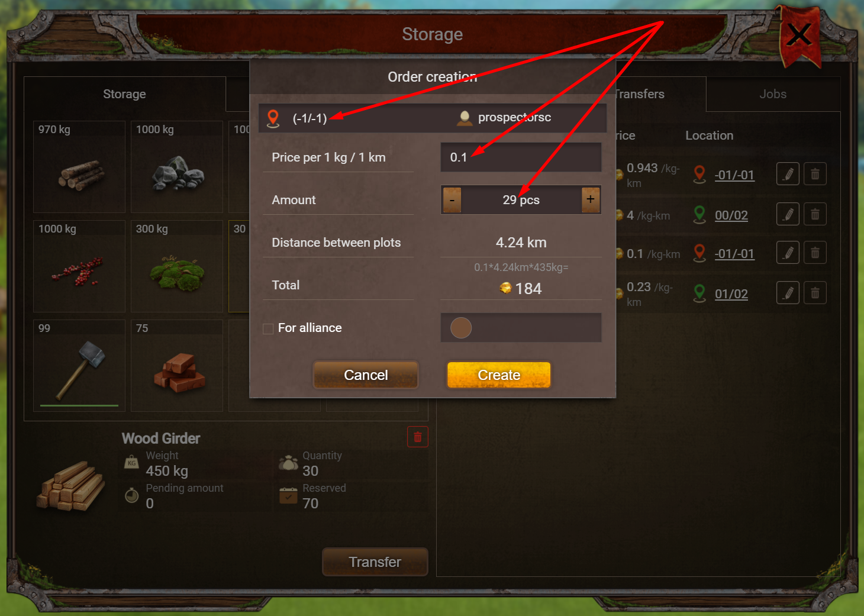The image size is (864, 616).
Task: Edit the price per kg/km field
Action: pyautogui.click(x=521, y=157)
